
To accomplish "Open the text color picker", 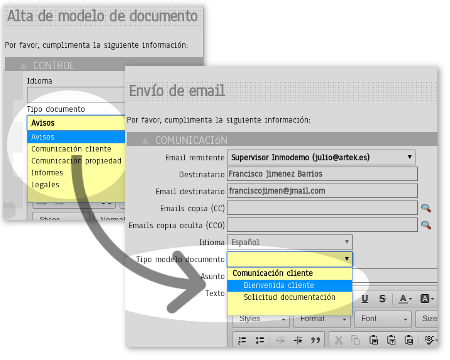I will tap(405, 299).
